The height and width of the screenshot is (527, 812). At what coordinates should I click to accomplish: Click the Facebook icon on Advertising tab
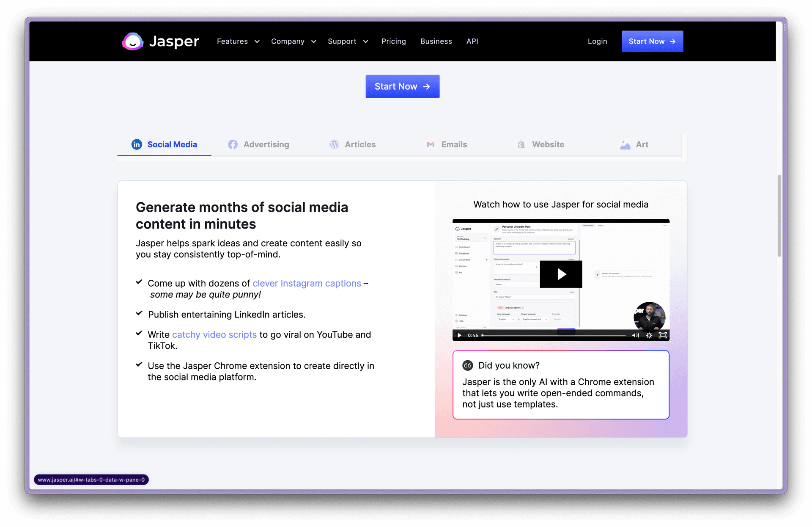233,145
